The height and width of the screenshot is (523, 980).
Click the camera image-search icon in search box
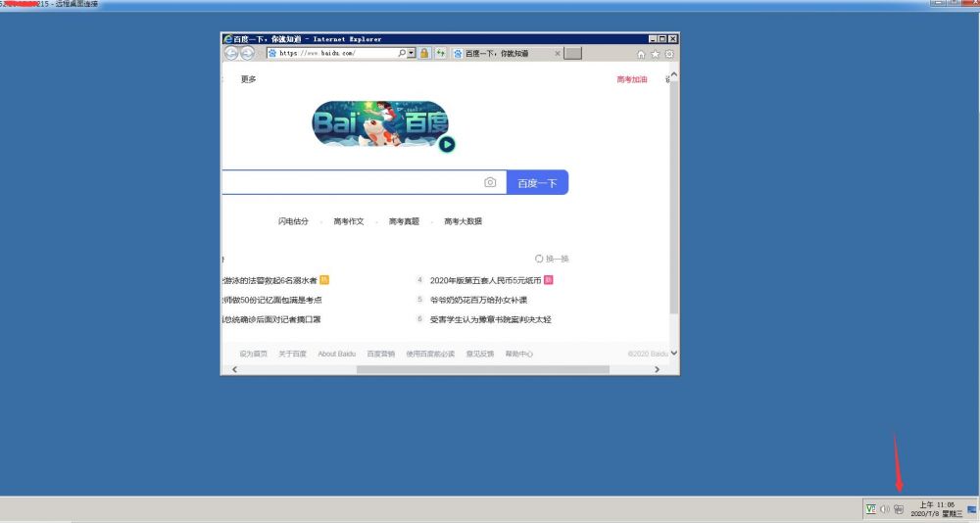pos(490,182)
